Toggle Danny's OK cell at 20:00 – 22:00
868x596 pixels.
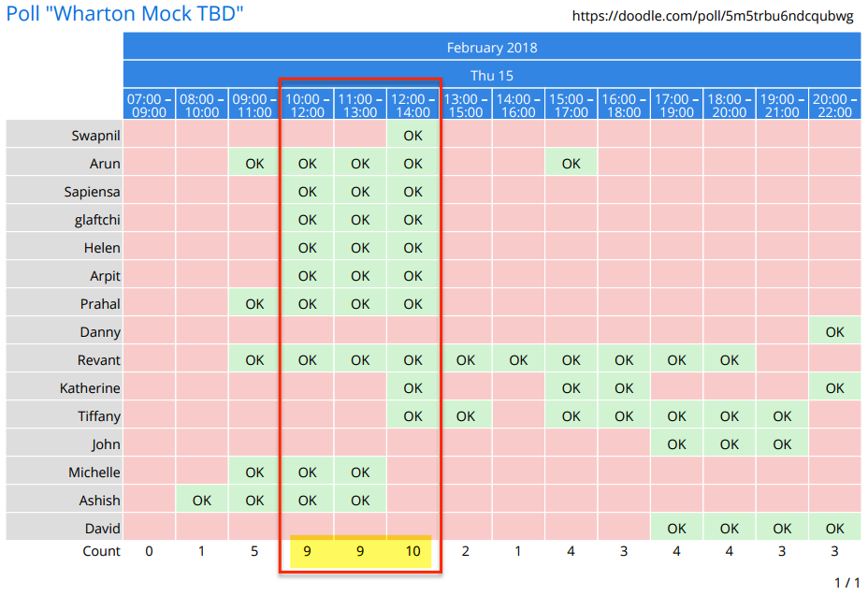tap(834, 332)
